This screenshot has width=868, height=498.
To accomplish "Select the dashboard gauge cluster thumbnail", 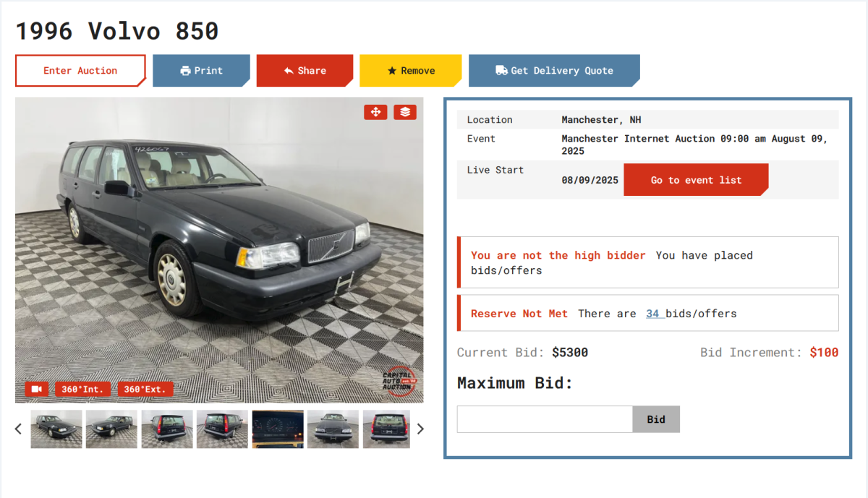I will coord(278,429).
